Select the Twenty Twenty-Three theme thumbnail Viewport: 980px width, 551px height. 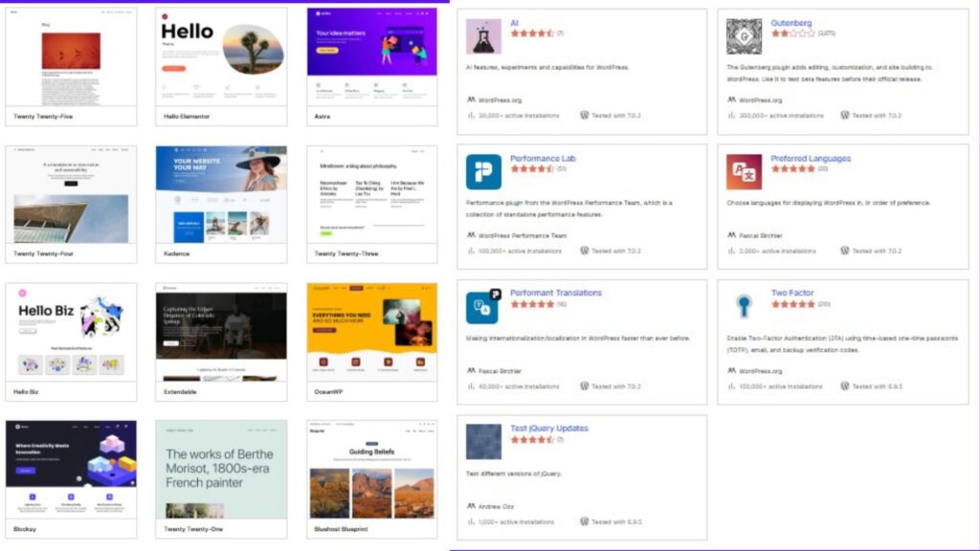coord(372,195)
